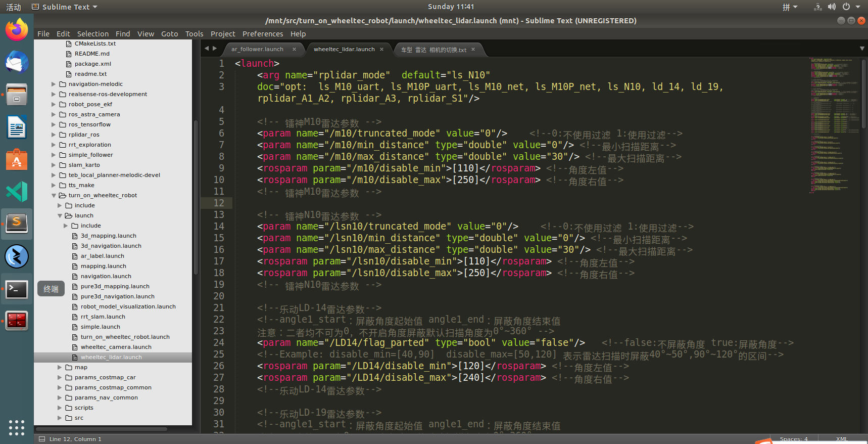Close the 车型 雷达 相机的切换.txt tab

473,49
